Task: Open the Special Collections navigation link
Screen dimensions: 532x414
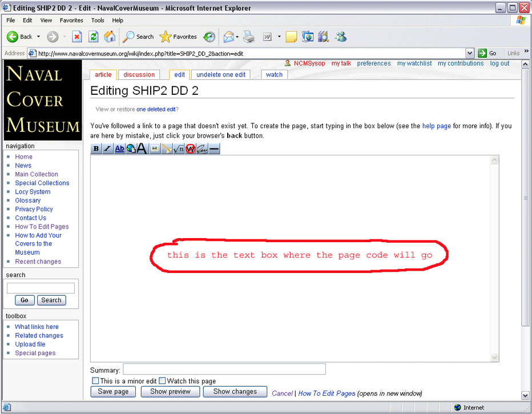Action: coord(42,183)
